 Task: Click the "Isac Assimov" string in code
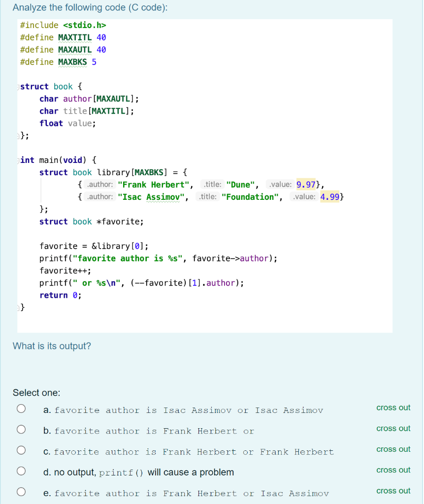pos(151,197)
